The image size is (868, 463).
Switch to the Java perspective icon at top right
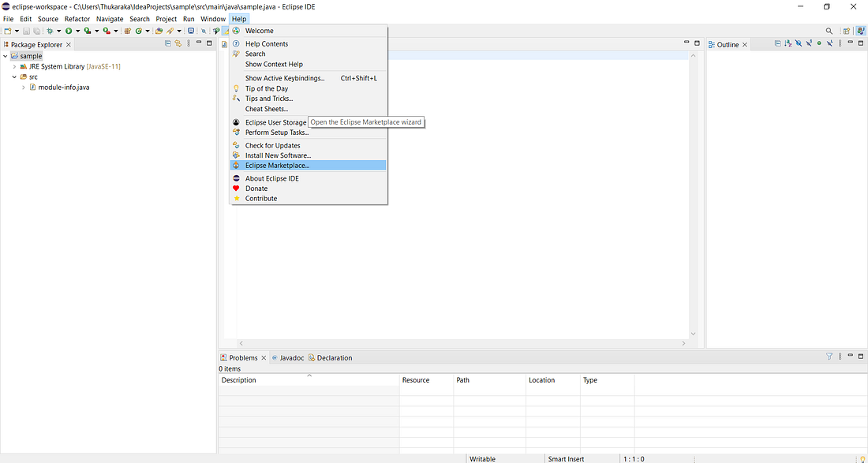pos(860,29)
